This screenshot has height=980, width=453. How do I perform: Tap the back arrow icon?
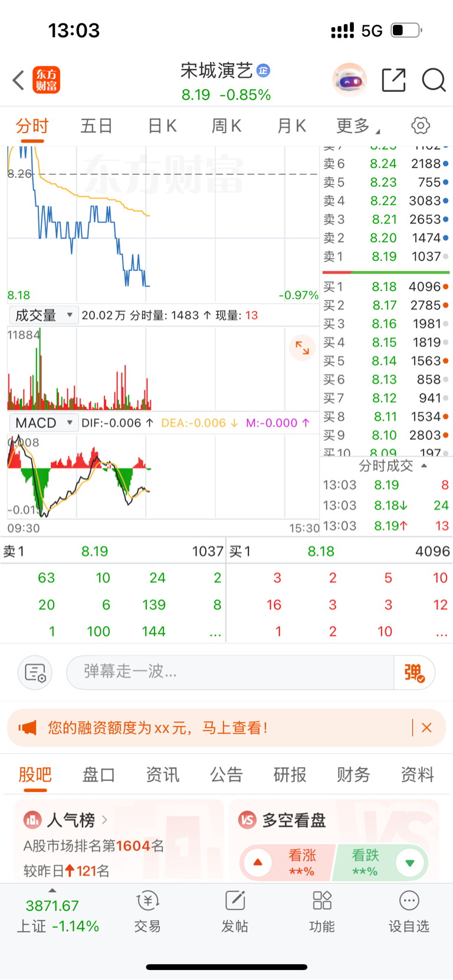18,80
